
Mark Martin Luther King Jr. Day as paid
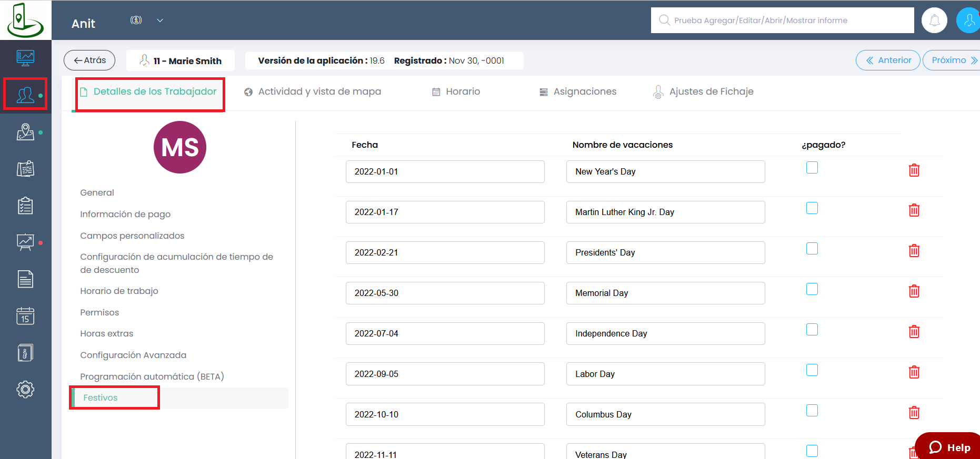pyautogui.click(x=812, y=208)
